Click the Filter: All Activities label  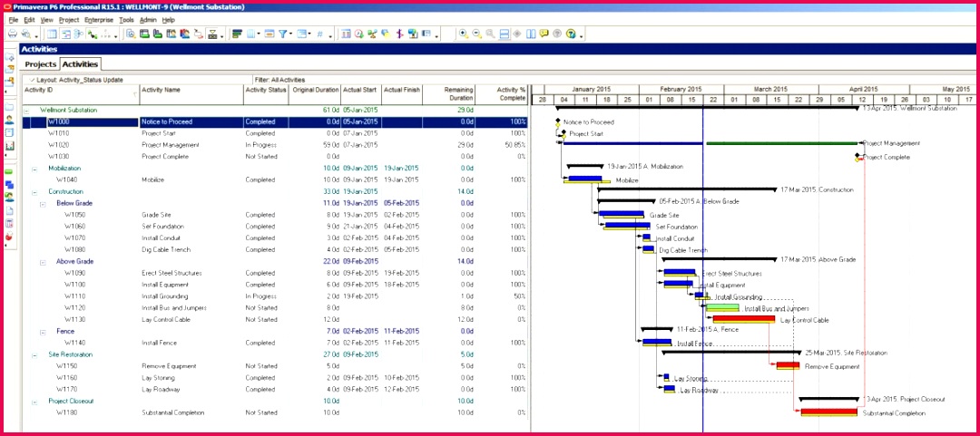[x=280, y=80]
